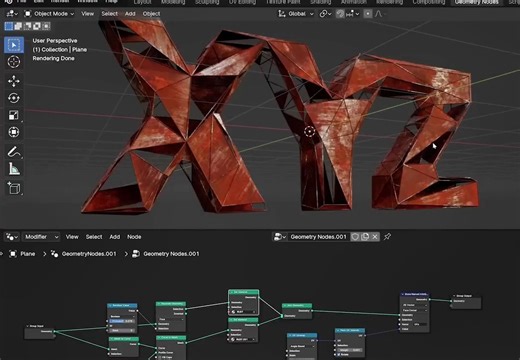Toggle the node tree pin
The image size is (520, 360).
point(387,237)
